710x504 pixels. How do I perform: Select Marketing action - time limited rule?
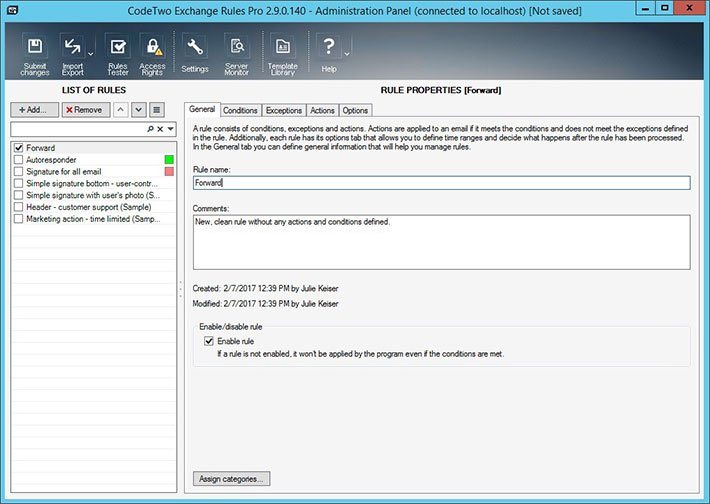[x=93, y=218]
